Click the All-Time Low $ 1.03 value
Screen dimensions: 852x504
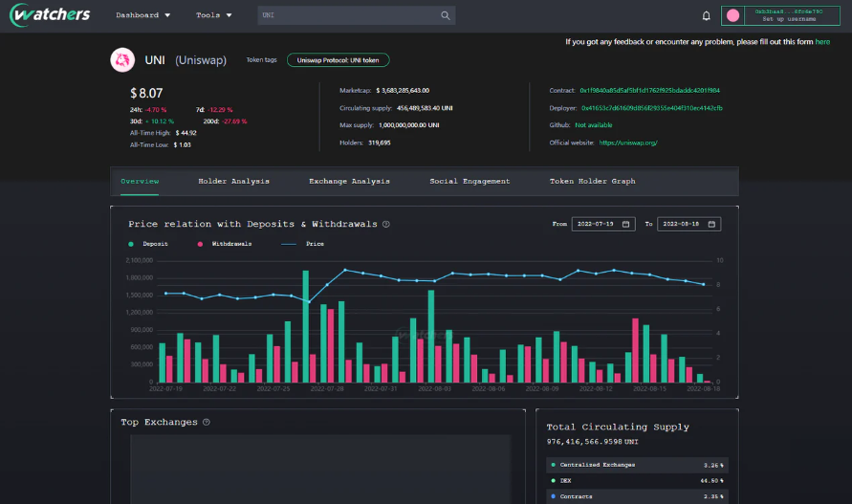(182, 145)
